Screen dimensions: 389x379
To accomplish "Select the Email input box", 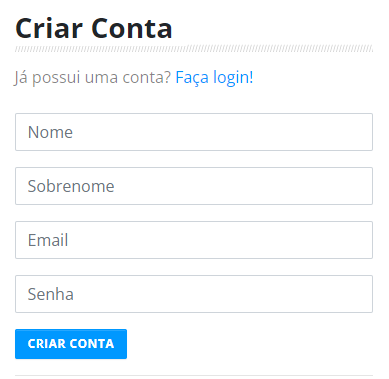I will tap(194, 240).
